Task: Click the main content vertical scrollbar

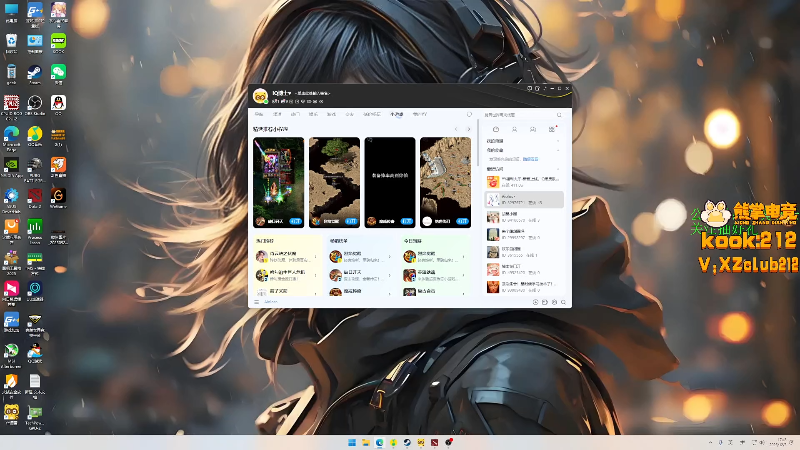Action: pos(478,143)
